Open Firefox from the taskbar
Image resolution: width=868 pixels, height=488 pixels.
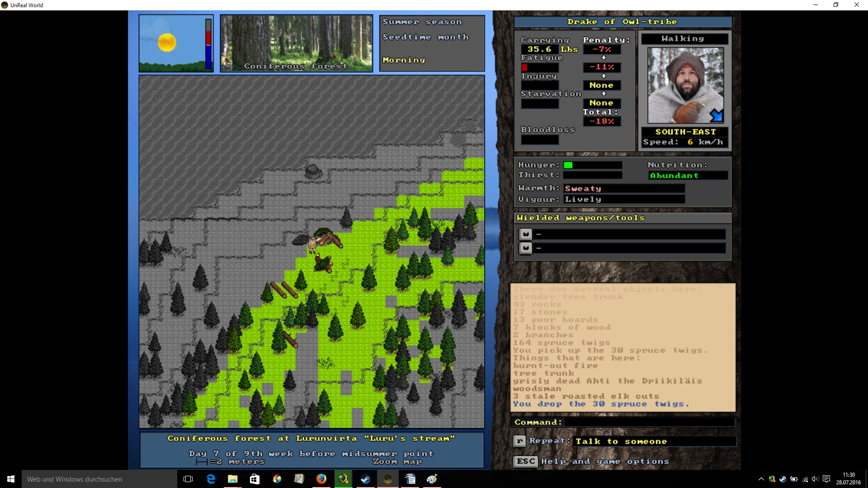[x=321, y=479]
